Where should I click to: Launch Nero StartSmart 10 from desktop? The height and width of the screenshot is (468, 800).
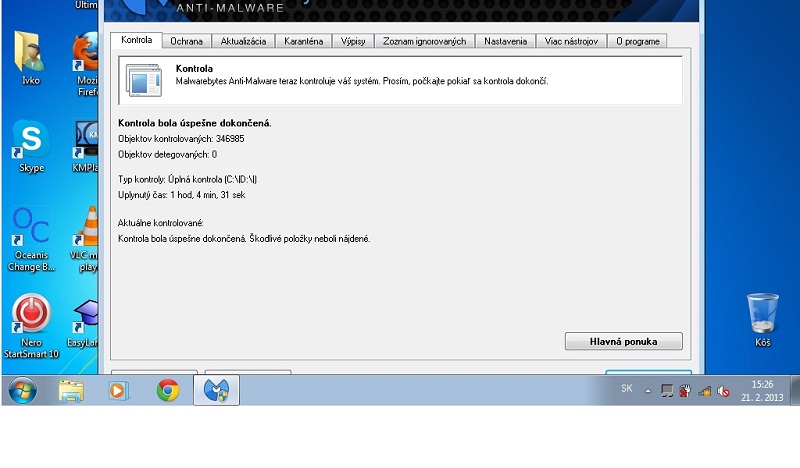[31, 316]
